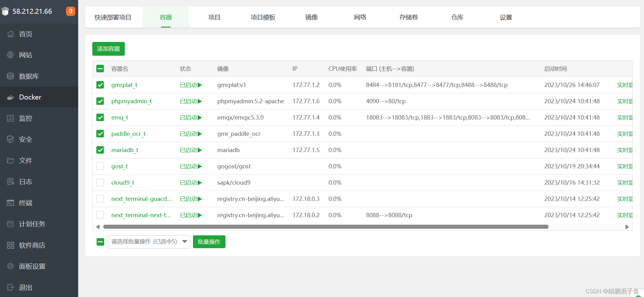Screen dimensions: 644x297
Task: Click the run-state arrow for paddle_ocr_t
Action: 200,134
